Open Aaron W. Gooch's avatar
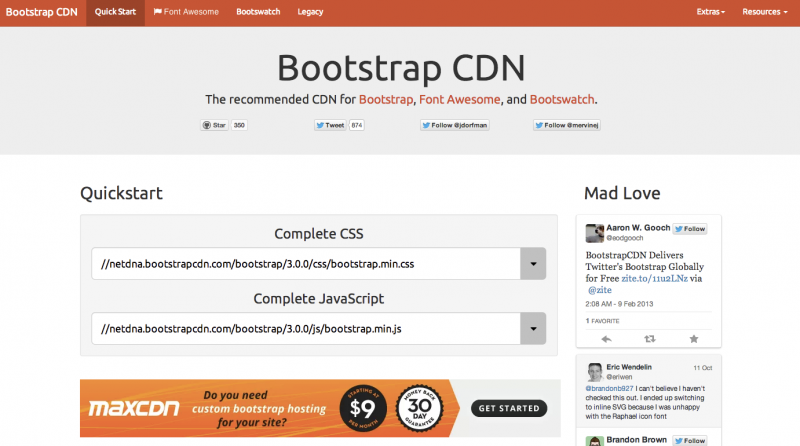This screenshot has height=446, width=800. tap(594, 233)
